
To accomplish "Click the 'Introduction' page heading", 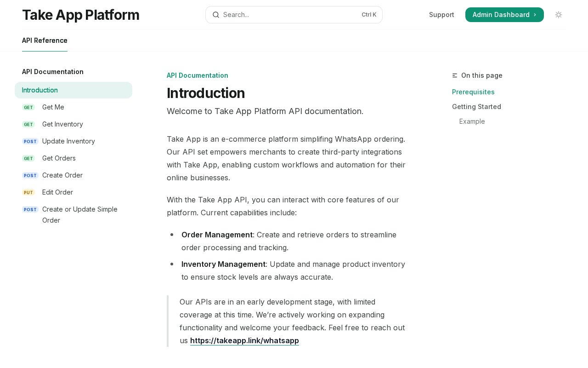I will point(206,93).
